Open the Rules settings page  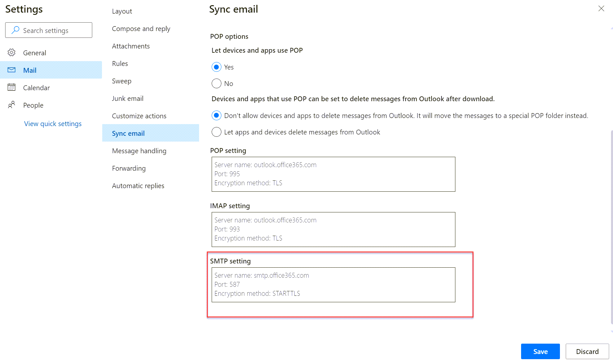(x=120, y=63)
